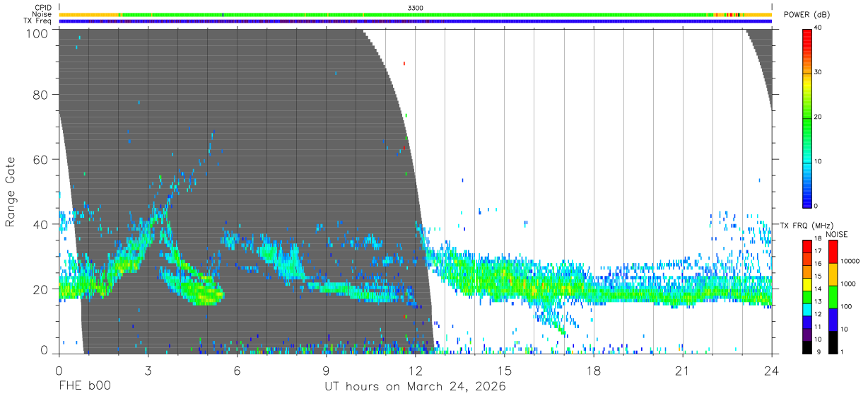Click TX FRQ legend value '15'
The image size is (868, 401).
click(x=819, y=277)
